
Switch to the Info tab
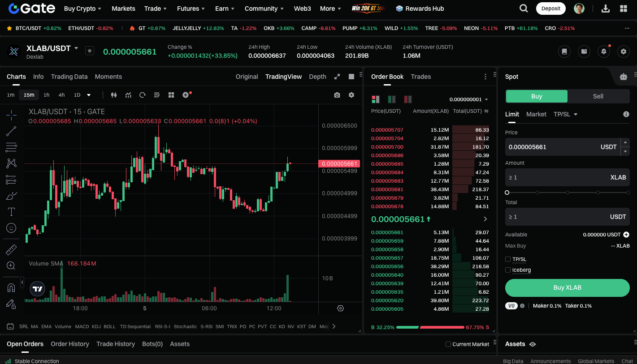39,77
